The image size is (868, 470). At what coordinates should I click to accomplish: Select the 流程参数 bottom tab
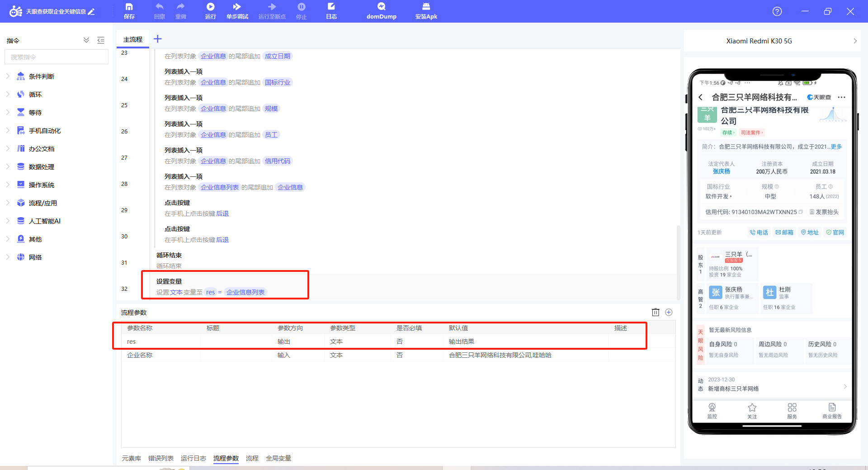click(226, 458)
